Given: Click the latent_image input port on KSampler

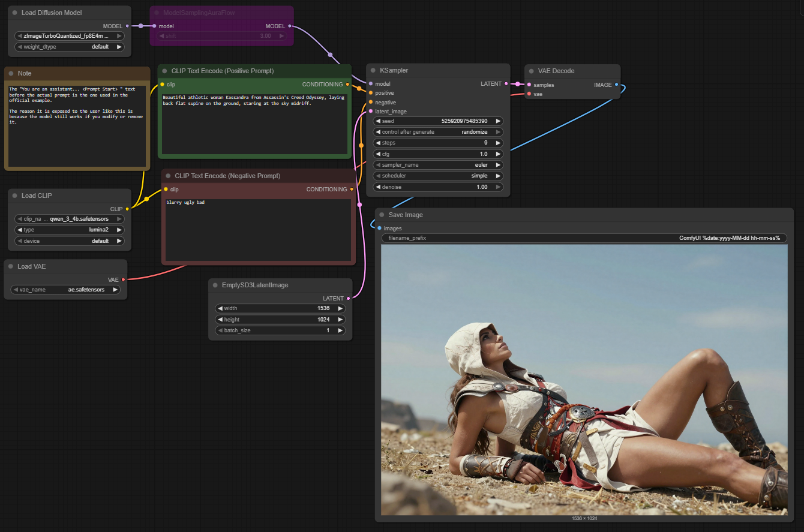Looking at the screenshot, I should coord(371,111).
